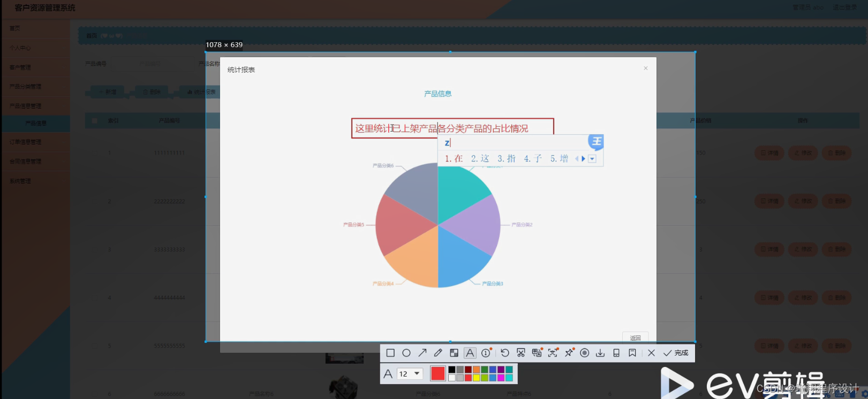Screen dimensions: 868x399
Task: Pick the dark green color swatch
Action: (485, 370)
